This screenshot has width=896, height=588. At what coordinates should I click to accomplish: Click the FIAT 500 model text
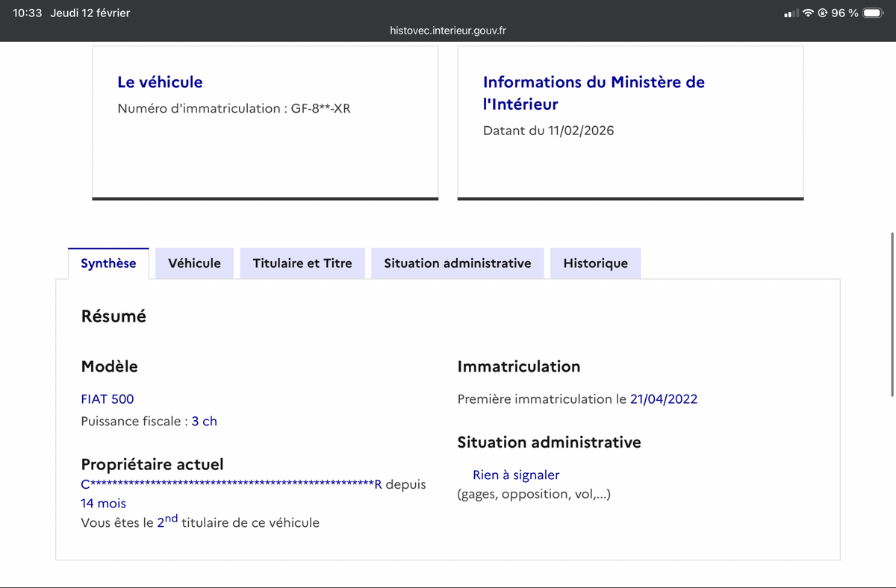[108, 399]
